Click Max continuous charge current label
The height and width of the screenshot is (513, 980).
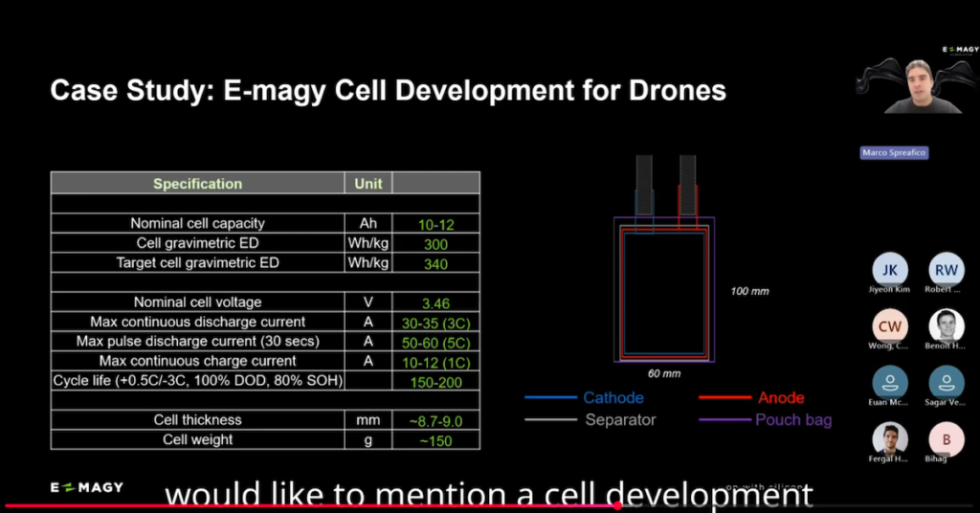click(x=197, y=361)
